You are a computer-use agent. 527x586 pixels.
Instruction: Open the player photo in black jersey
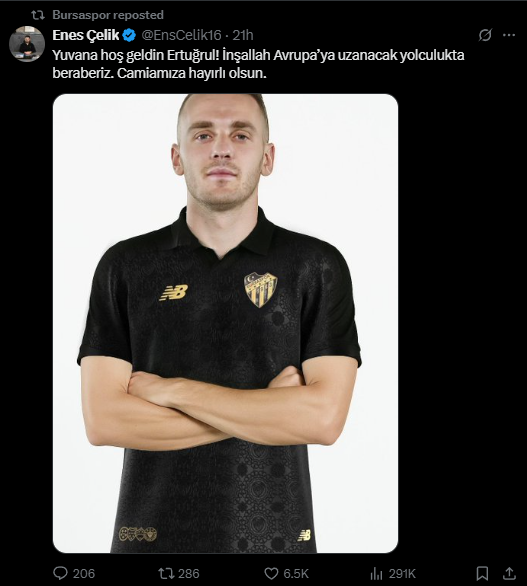225,323
